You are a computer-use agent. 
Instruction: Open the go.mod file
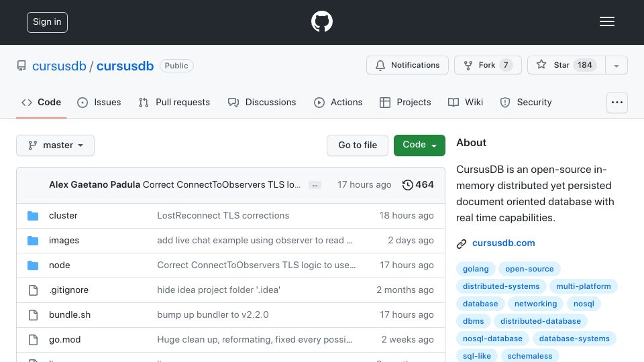[x=65, y=340]
